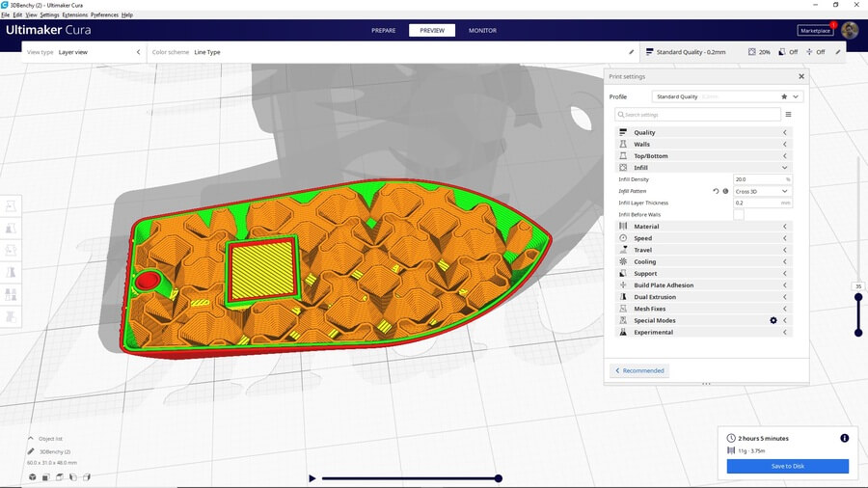868x488 pixels.
Task: Click the pencil icon next to 3DBenchy
Action: tap(31, 451)
